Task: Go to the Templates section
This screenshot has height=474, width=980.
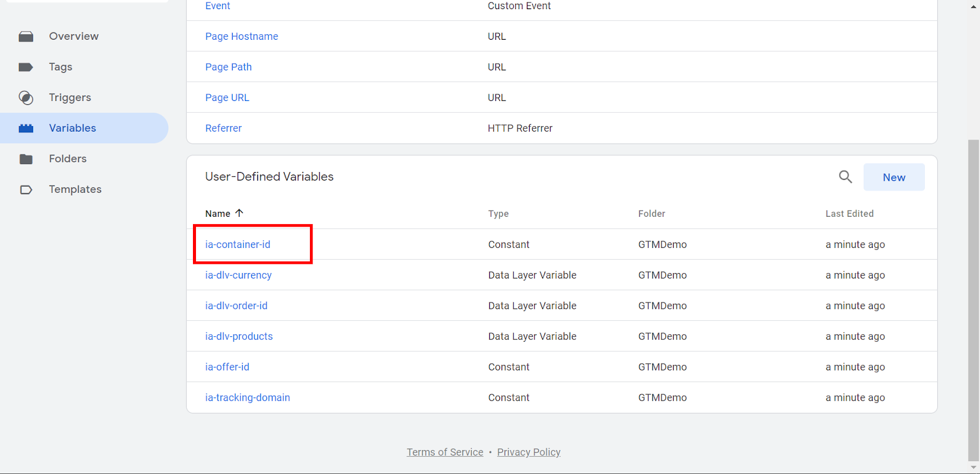Action: click(x=75, y=190)
